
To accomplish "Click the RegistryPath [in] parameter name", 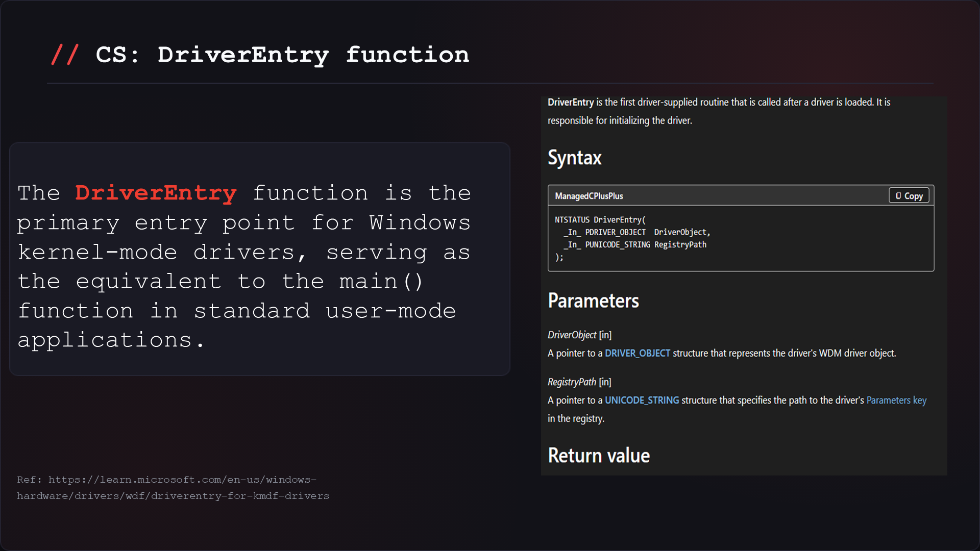I will tap(579, 382).
